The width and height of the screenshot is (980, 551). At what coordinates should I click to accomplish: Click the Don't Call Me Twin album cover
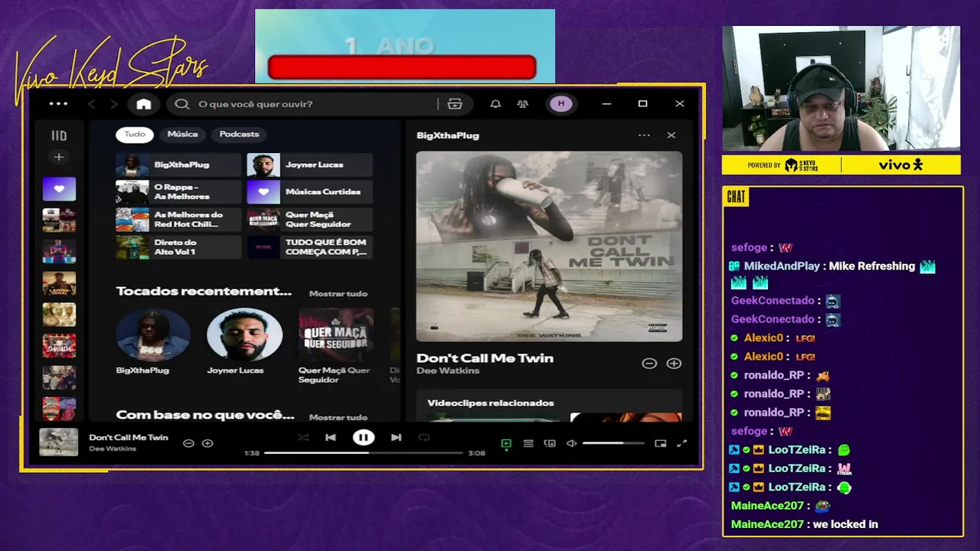pyautogui.click(x=549, y=246)
